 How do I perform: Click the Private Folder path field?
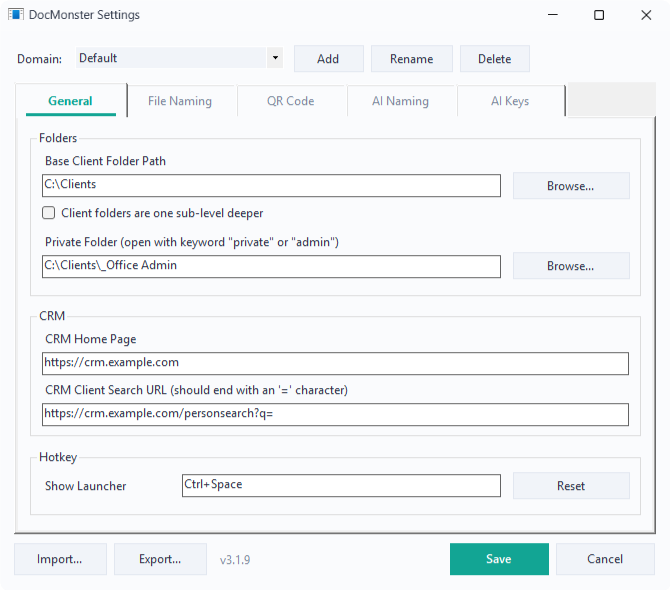point(271,267)
